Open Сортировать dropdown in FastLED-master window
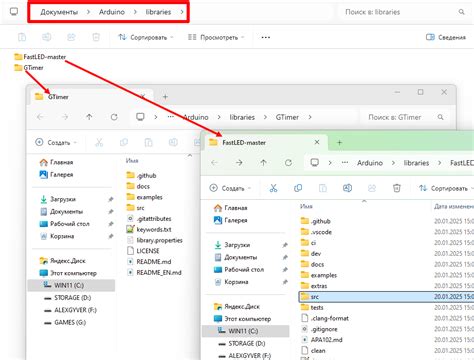Screen dimensions: 474x360 pyautogui.click(x=446, y=188)
